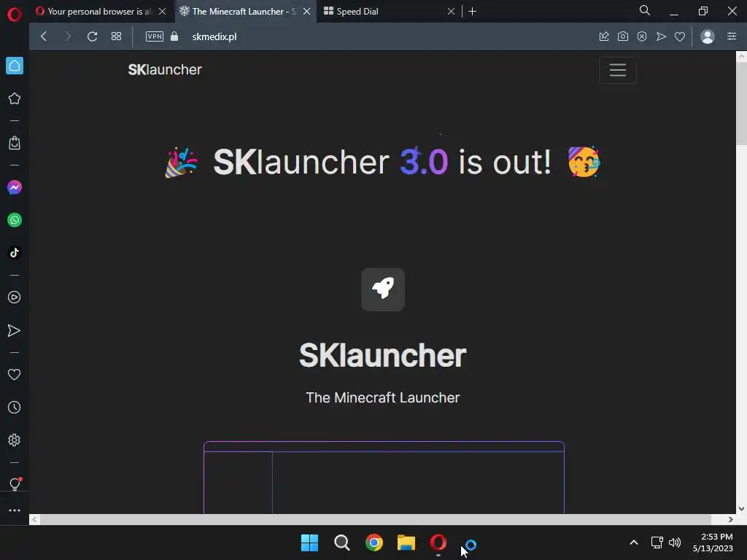Open File Explorer from taskbar
Viewport: 747px width, 560px height.
click(406, 542)
